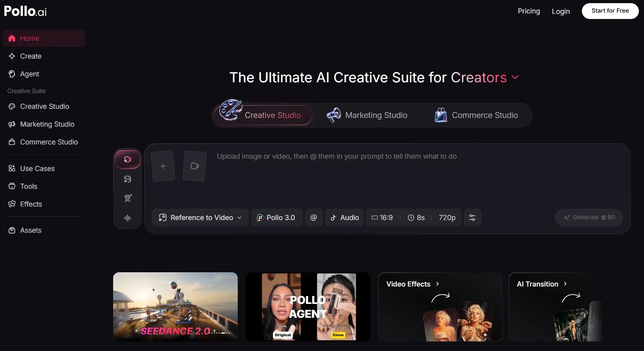
Task: Click the Generate button
Action: [589, 218]
